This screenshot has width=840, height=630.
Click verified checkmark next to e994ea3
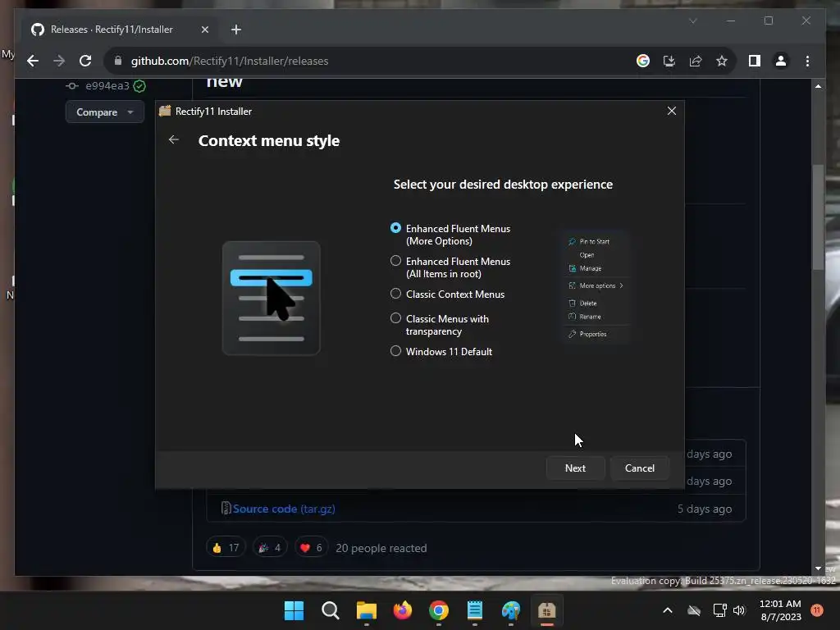point(139,85)
